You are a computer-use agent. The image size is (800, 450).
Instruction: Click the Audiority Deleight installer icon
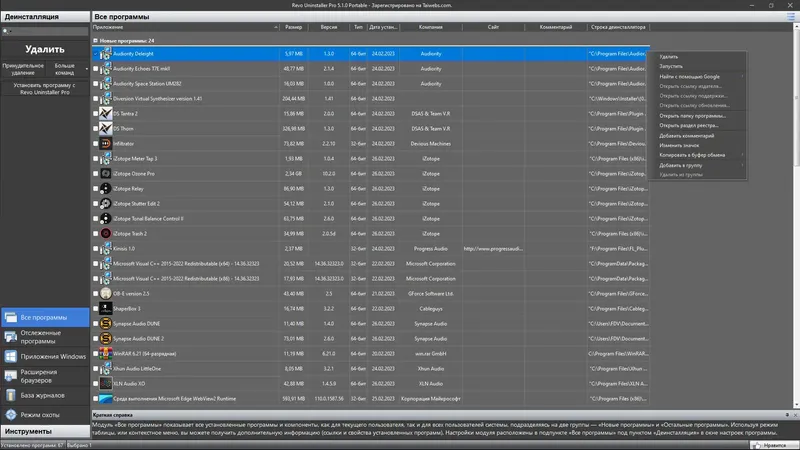pyautogui.click(x=106, y=54)
